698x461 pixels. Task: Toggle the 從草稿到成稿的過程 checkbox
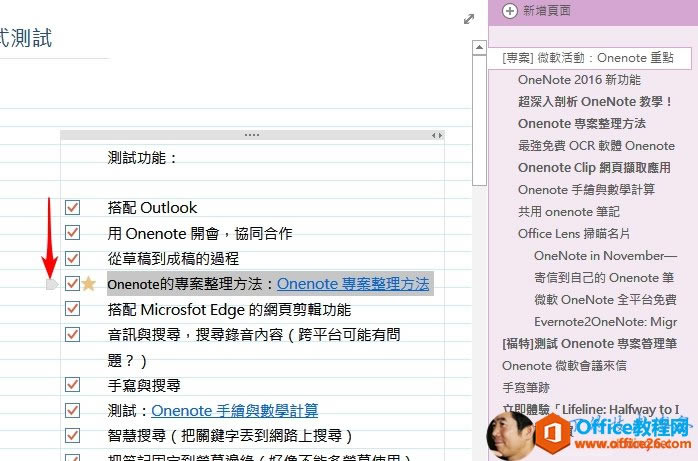(72, 258)
